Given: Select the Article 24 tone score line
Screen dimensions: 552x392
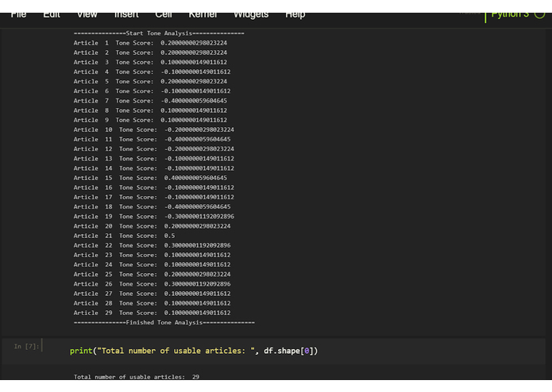Looking at the screenshot, I should pyautogui.click(x=152, y=265).
